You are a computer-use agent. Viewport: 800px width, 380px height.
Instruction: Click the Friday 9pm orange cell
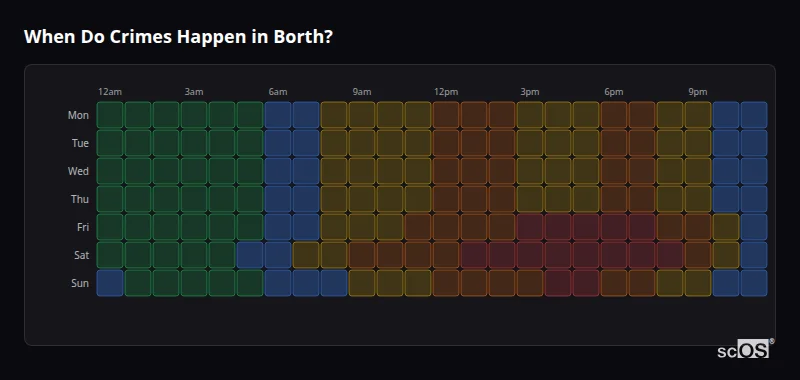[x=698, y=227]
